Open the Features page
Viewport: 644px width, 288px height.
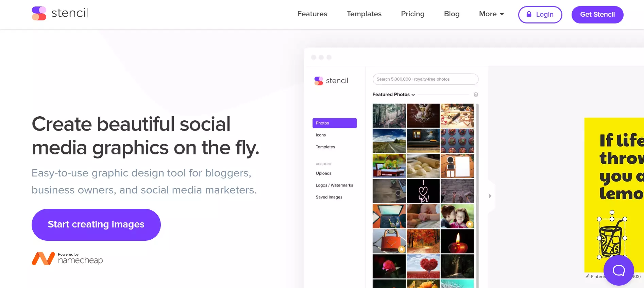point(312,14)
